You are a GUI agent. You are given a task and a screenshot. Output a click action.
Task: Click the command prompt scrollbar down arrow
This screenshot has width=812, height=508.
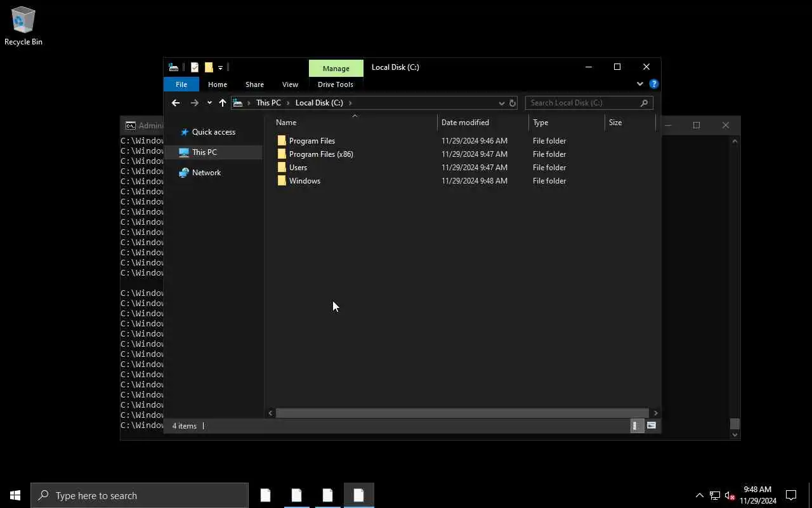(x=735, y=435)
